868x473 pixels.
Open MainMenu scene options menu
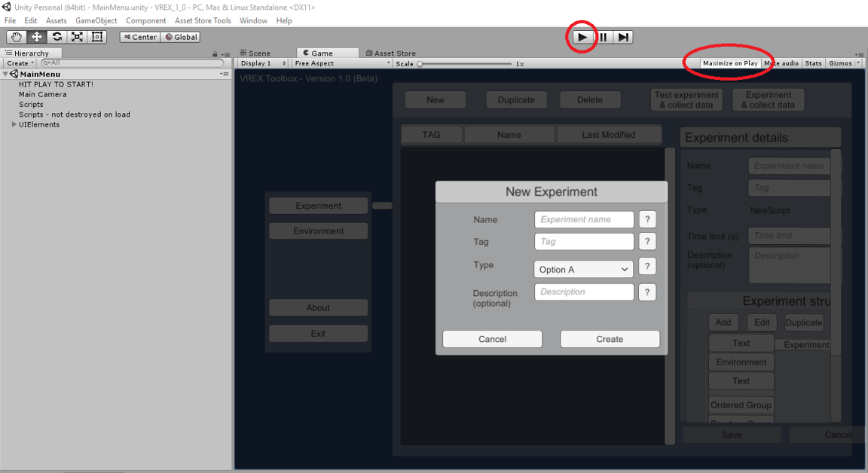(x=223, y=74)
